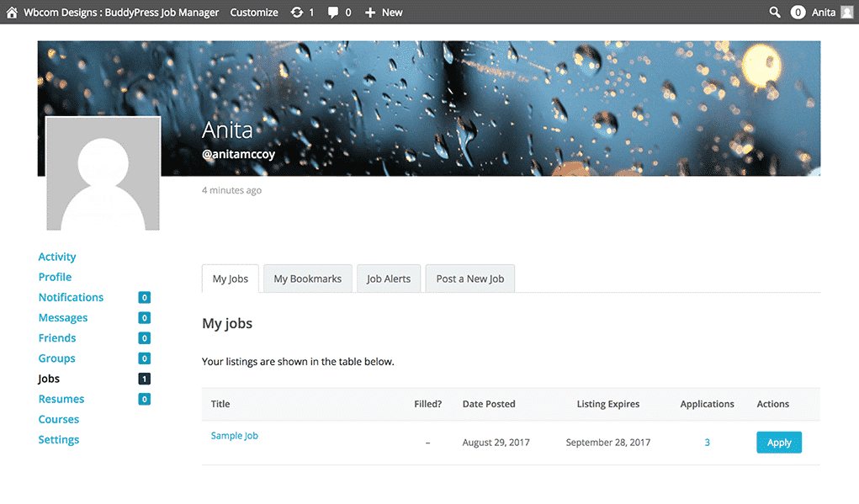This screenshot has height=504, width=859.
Task: Open the Job Alerts tab
Action: (x=388, y=278)
